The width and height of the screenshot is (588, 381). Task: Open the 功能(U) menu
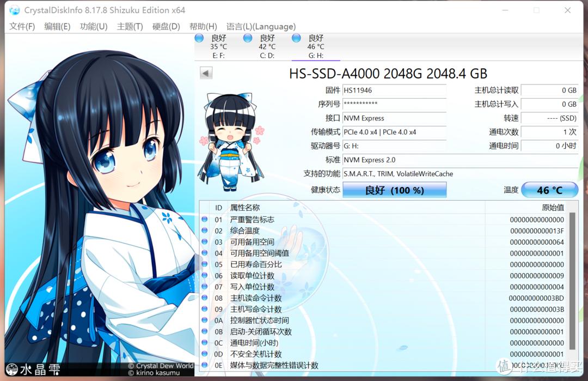pos(93,26)
